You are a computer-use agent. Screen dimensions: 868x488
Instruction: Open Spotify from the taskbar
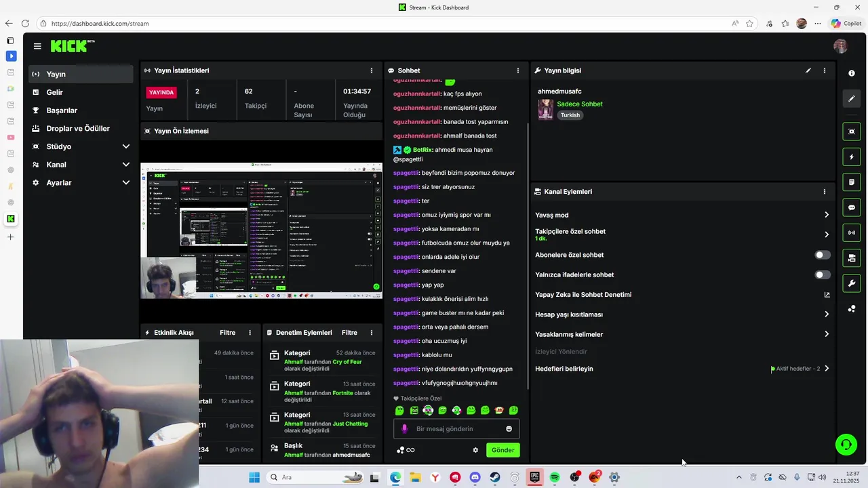(x=555, y=478)
